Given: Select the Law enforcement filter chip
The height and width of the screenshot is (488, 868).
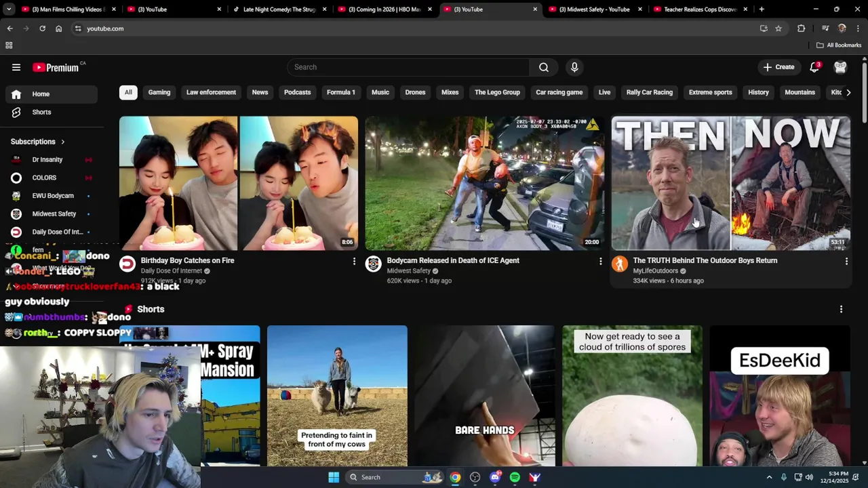Looking at the screenshot, I should [211, 92].
